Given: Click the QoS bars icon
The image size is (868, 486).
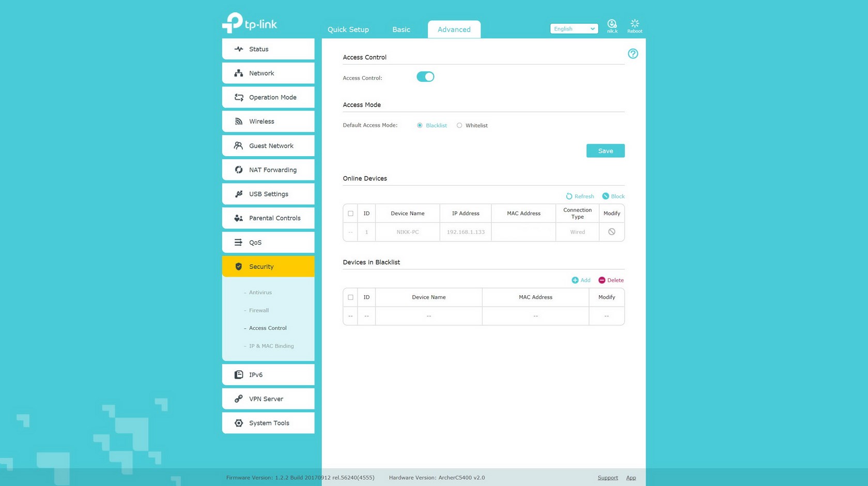Looking at the screenshot, I should (x=238, y=242).
